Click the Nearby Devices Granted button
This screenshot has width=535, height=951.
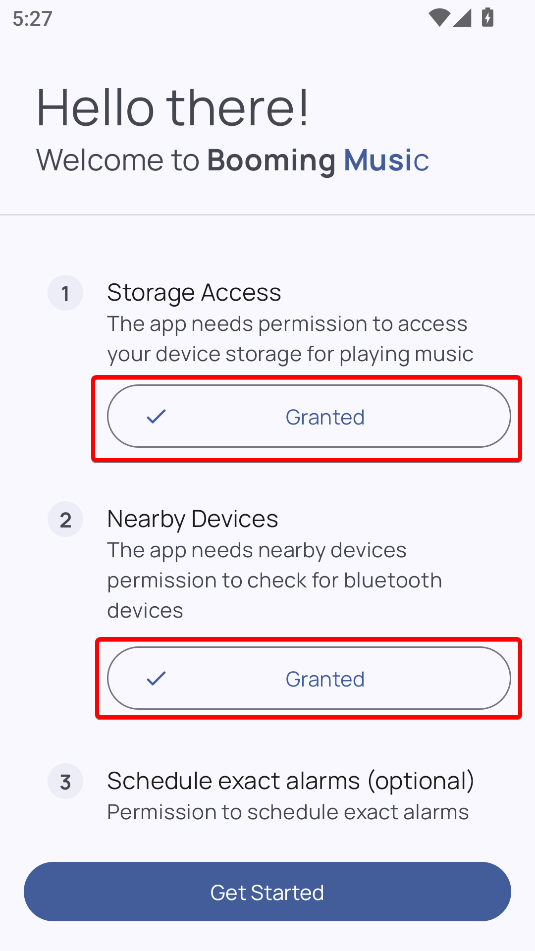(309, 679)
